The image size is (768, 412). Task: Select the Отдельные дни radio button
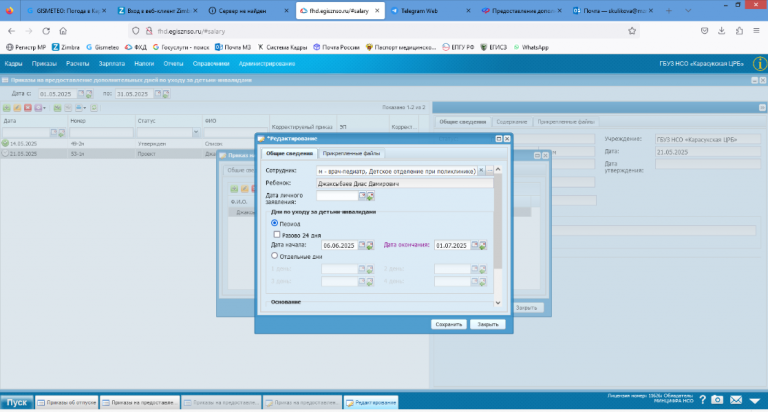coord(274,256)
